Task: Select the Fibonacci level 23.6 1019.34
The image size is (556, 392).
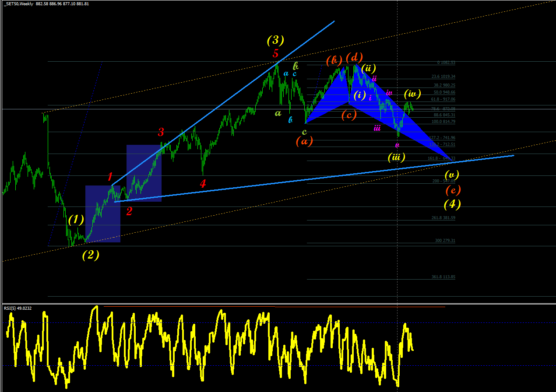Action: pos(443,77)
